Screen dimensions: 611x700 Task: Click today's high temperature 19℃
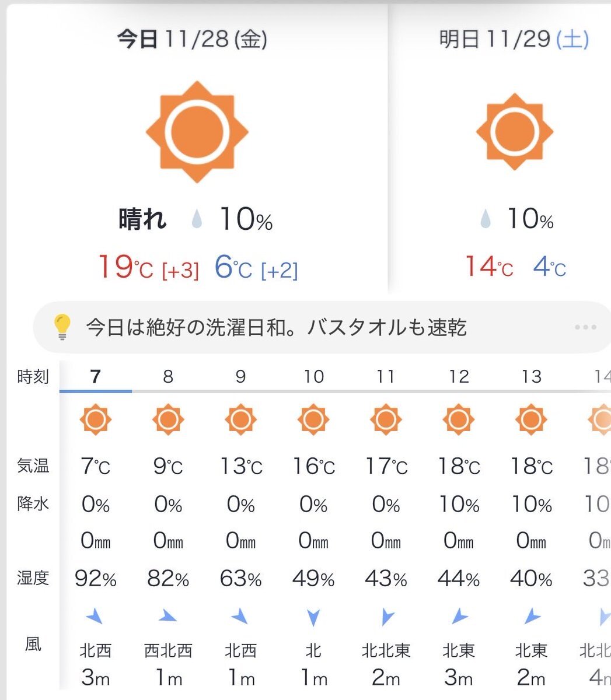pyautogui.click(x=125, y=267)
